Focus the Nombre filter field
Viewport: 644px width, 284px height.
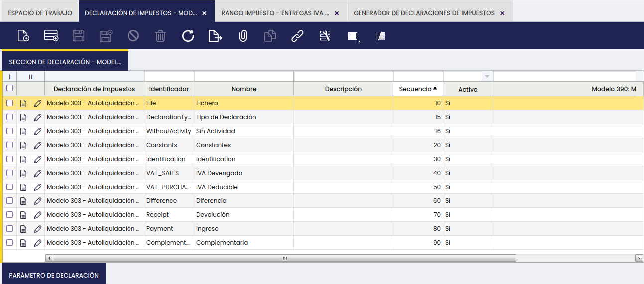(x=244, y=77)
